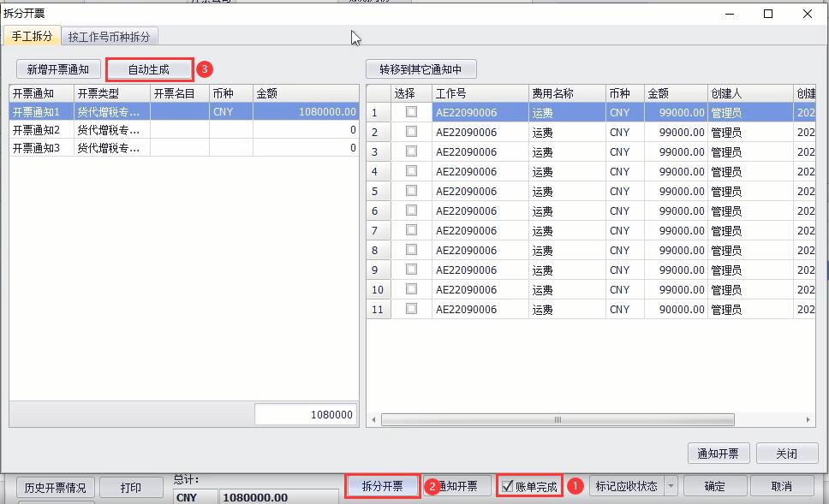829x504 pixels.
Task: Click the 通知开票 button in dialog
Action: click(x=719, y=454)
